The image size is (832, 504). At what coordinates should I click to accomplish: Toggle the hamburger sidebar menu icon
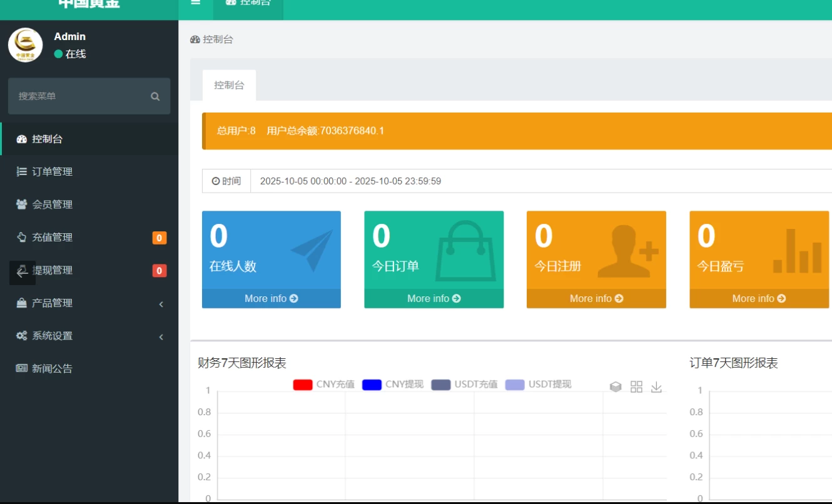point(196,3)
